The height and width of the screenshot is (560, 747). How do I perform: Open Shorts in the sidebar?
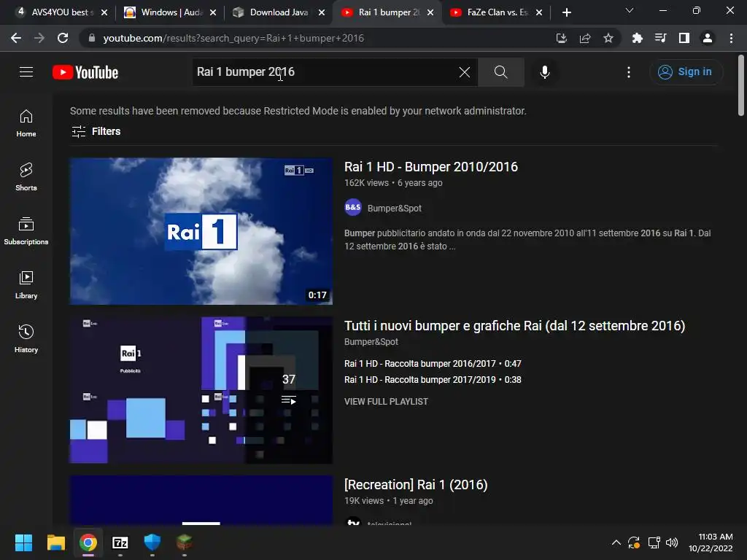(x=26, y=176)
